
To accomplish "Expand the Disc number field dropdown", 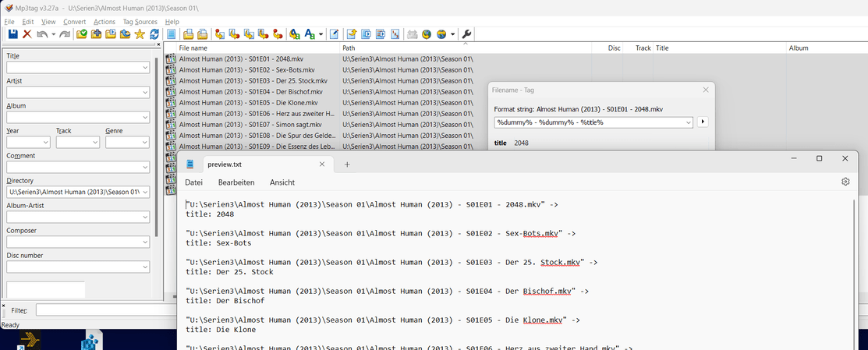I will tap(145, 267).
